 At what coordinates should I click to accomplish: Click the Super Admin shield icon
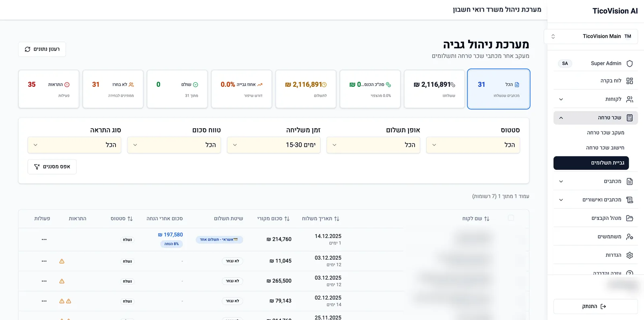coord(630,64)
